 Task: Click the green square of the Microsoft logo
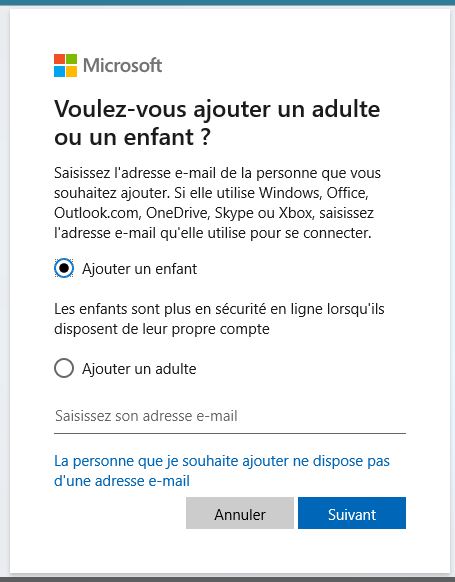coord(71,59)
